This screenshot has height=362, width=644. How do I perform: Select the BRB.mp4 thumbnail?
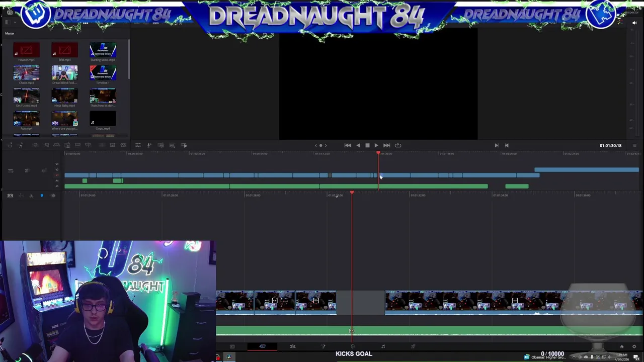click(64, 50)
